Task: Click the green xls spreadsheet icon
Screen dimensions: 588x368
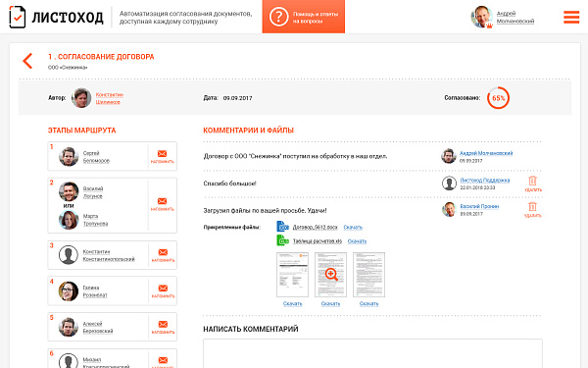Action: point(282,240)
